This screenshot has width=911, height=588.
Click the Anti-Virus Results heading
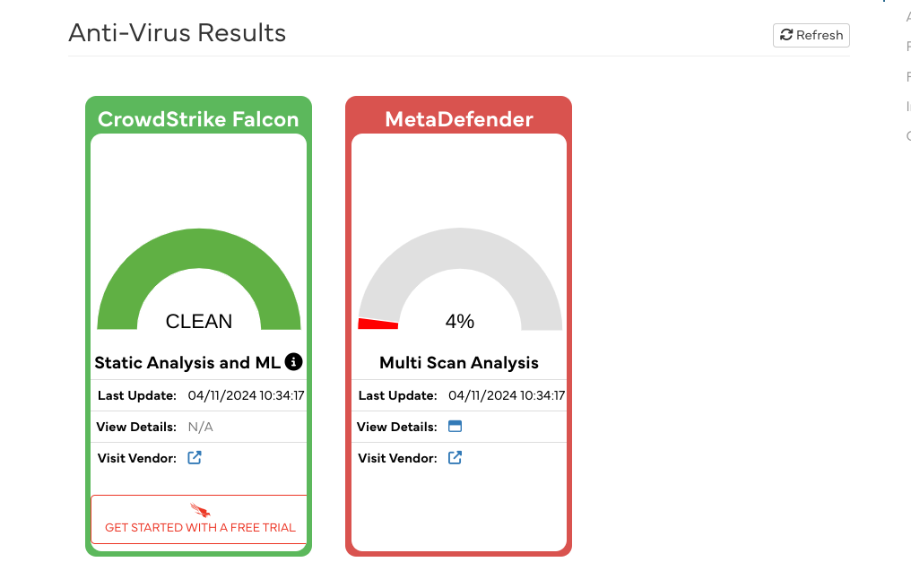pyautogui.click(x=177, y=33)
